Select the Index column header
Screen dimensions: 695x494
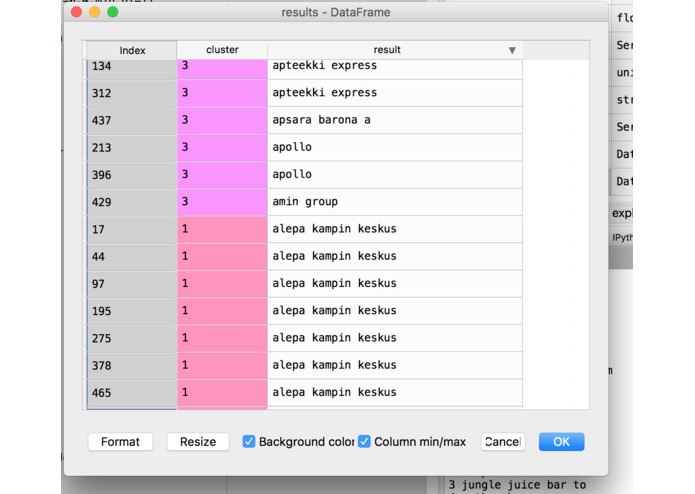pos(132,50)
